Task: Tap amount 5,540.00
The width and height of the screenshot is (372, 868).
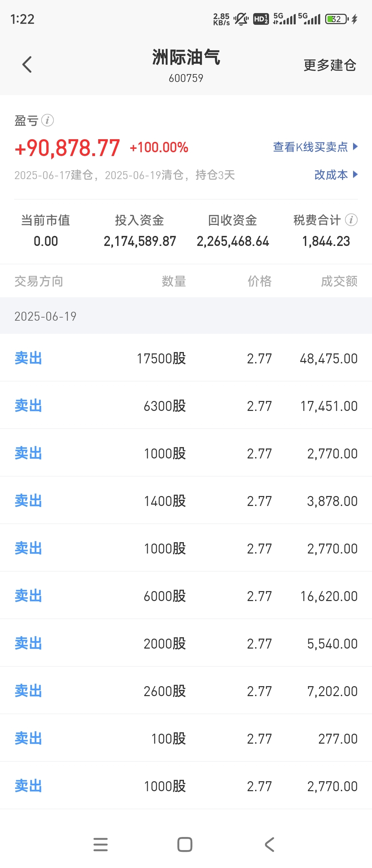Action: [332, 644]
